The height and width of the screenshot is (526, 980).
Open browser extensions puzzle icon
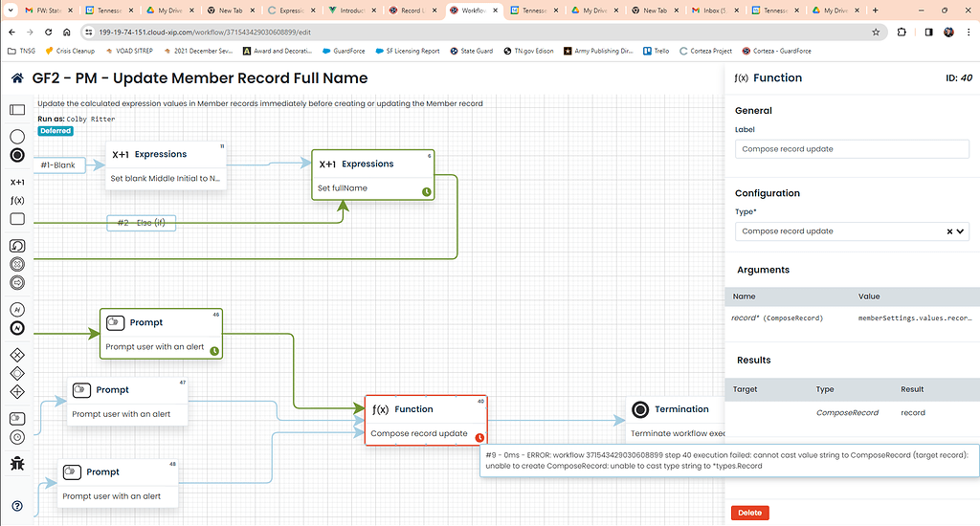(x=902, y=32)
